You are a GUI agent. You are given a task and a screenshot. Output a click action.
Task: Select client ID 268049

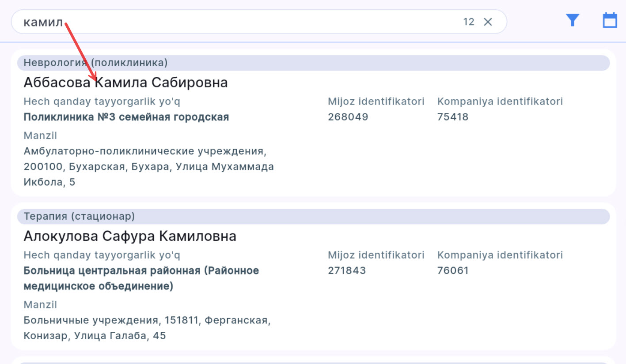coord(348,117)
